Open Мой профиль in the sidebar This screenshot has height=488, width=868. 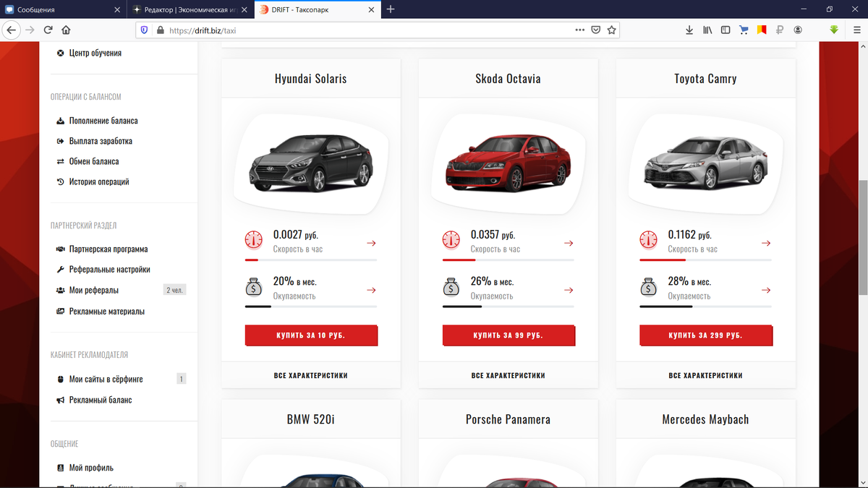(x=85, y=468)
